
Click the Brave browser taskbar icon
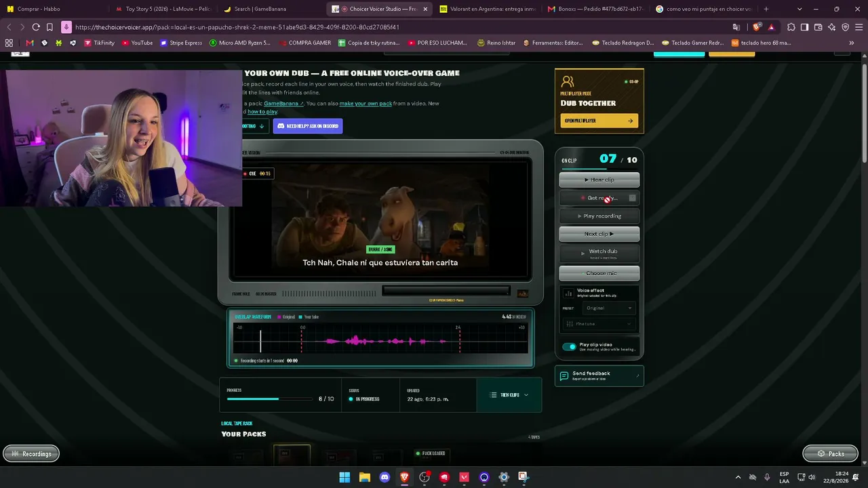405,477
